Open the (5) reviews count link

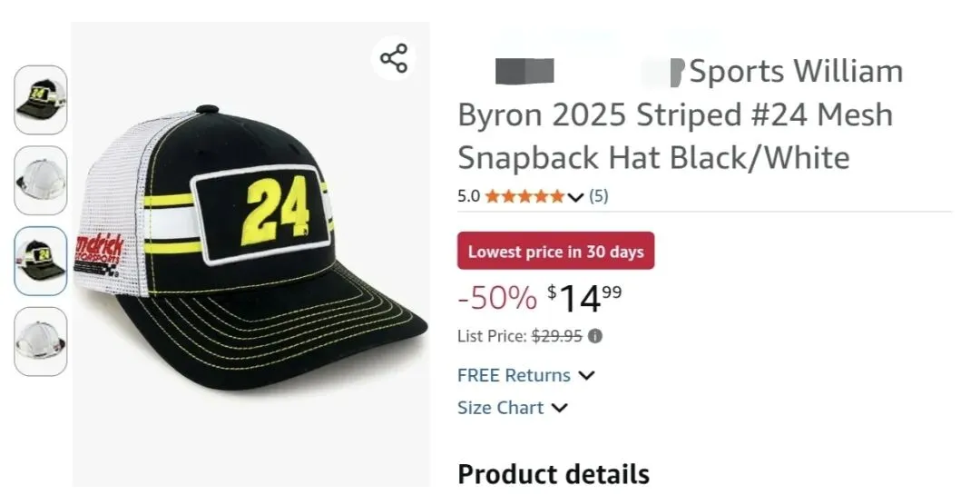tap(599, 196)
